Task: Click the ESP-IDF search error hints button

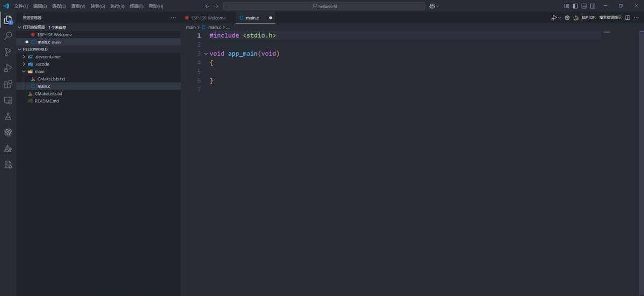Action: [602, 18]
